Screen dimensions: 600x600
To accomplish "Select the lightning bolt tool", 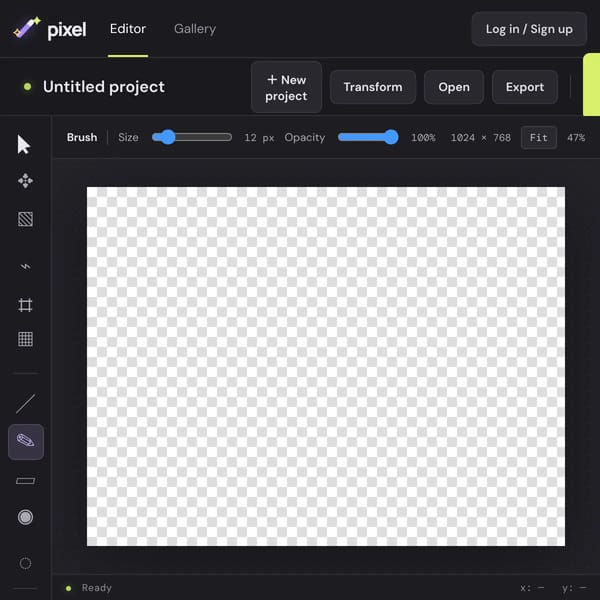I will coord(25,266).
